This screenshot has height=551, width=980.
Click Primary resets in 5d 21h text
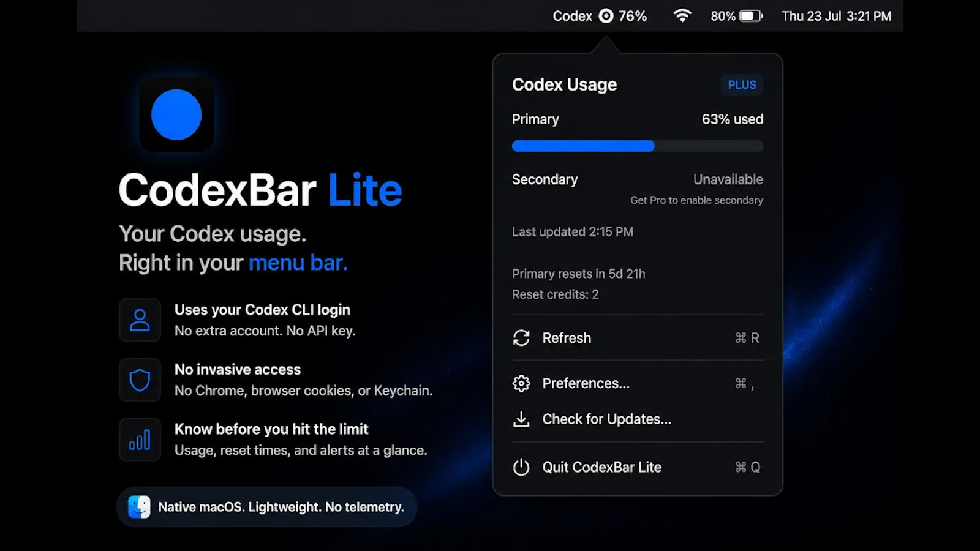[579, 274]
